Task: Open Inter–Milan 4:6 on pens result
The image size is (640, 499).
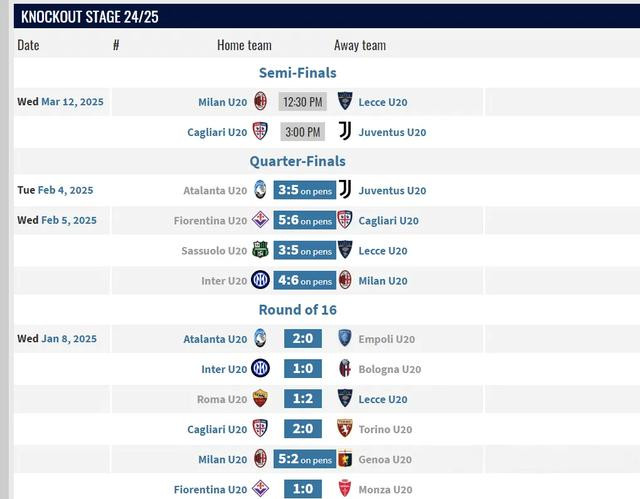Action: point(304,280)
